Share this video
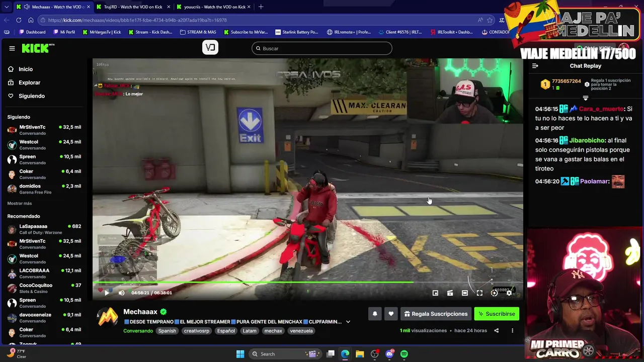644x362 pixels. click(496, 331)
